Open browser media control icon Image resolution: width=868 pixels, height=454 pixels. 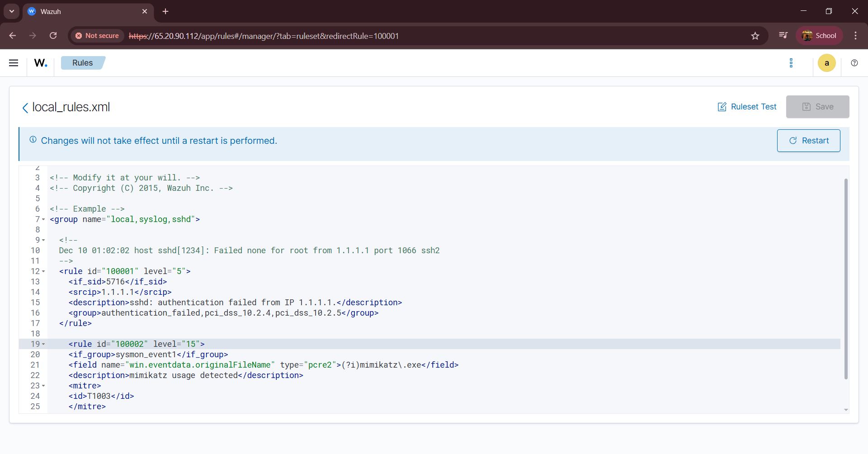click(x=783, y=36)
